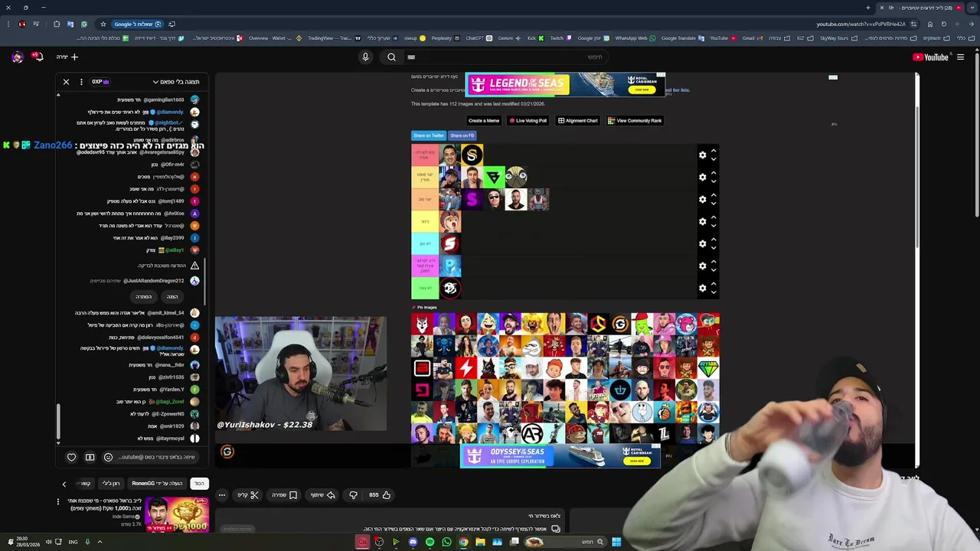
Task: Open Chrome extensions puzzle icon
Action: (x=56, y=24)
